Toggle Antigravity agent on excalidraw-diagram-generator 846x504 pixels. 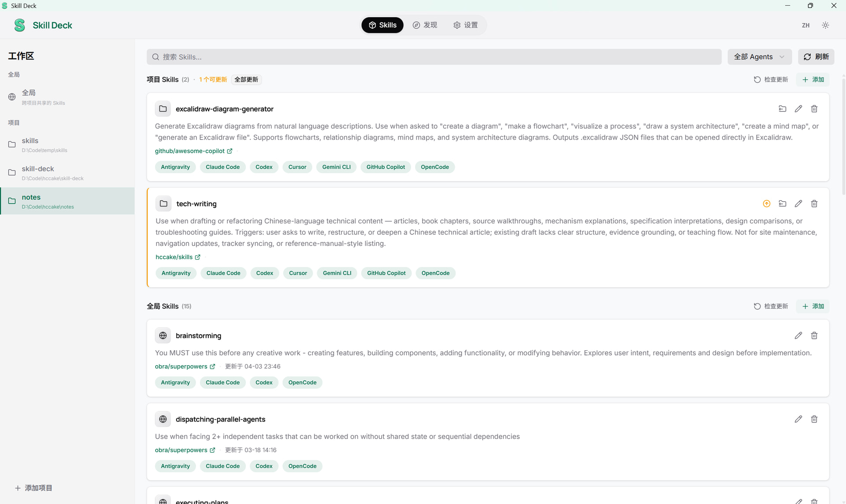point(175,167)
